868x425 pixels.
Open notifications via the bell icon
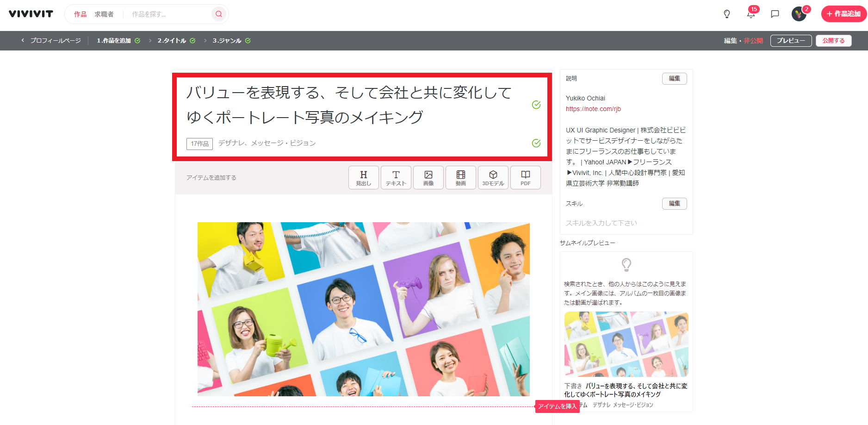(x=750, y=14)
